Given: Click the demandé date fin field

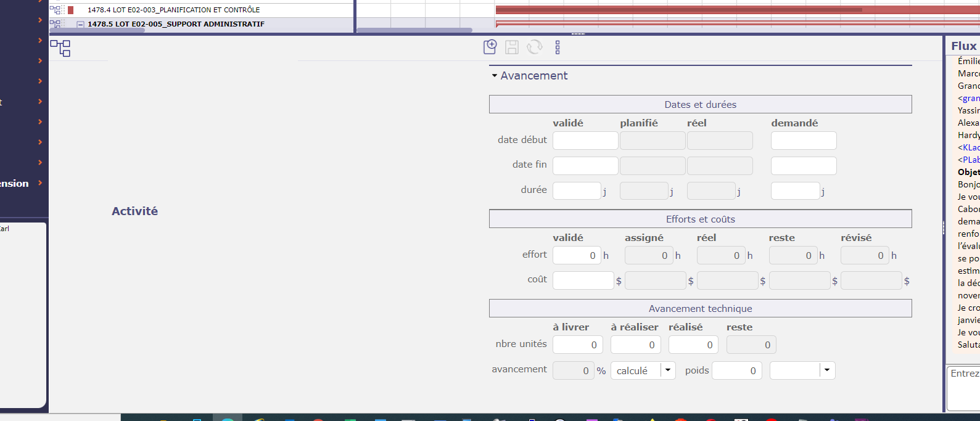Looking at the screenshot, I should pyautogui.click(x=804, y=166).
